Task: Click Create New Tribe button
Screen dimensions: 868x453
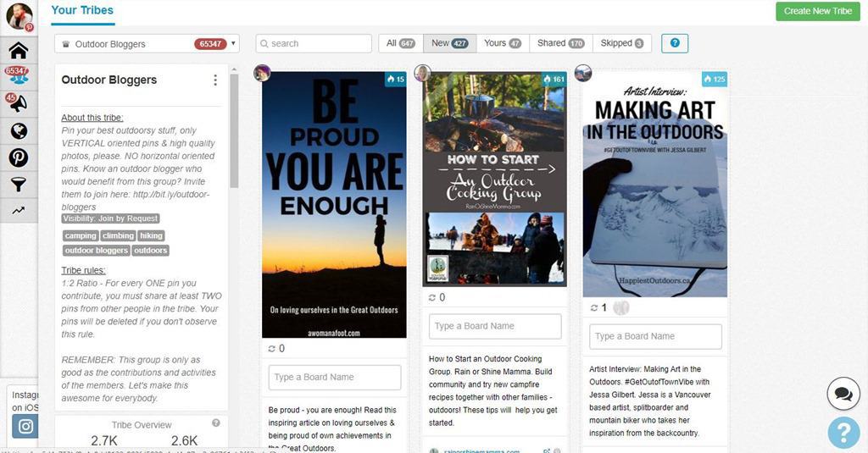Action: pos(818,11)
